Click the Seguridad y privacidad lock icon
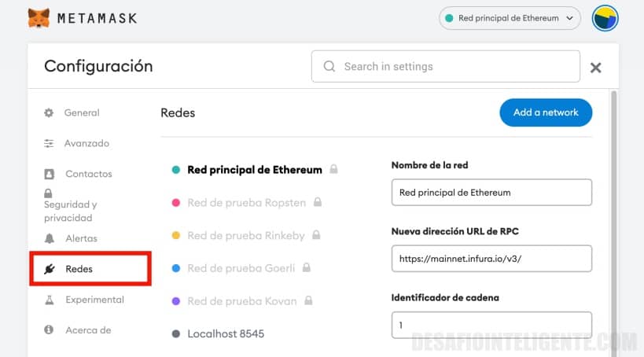 point(48,193)
